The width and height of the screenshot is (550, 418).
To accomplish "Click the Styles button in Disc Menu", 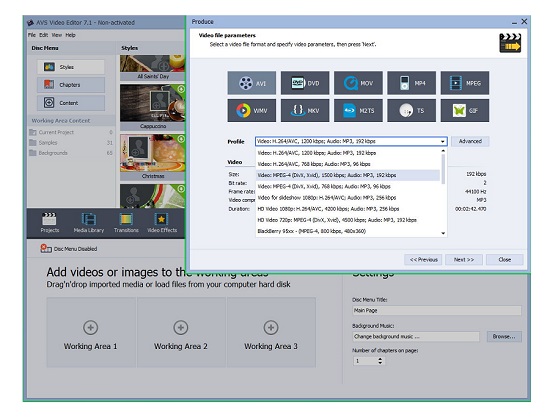I will click(71, 67).
